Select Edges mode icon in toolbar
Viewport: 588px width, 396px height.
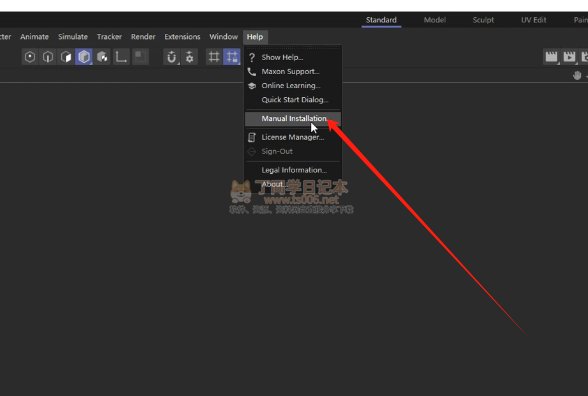[48, 57]
